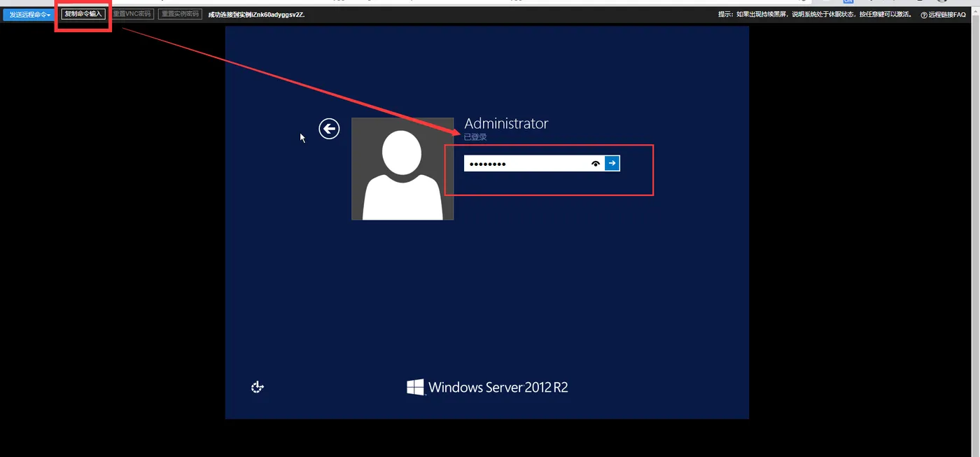980x457 pixels.
Task: Click the back arrow beside the user avatar
Action: 329,128
